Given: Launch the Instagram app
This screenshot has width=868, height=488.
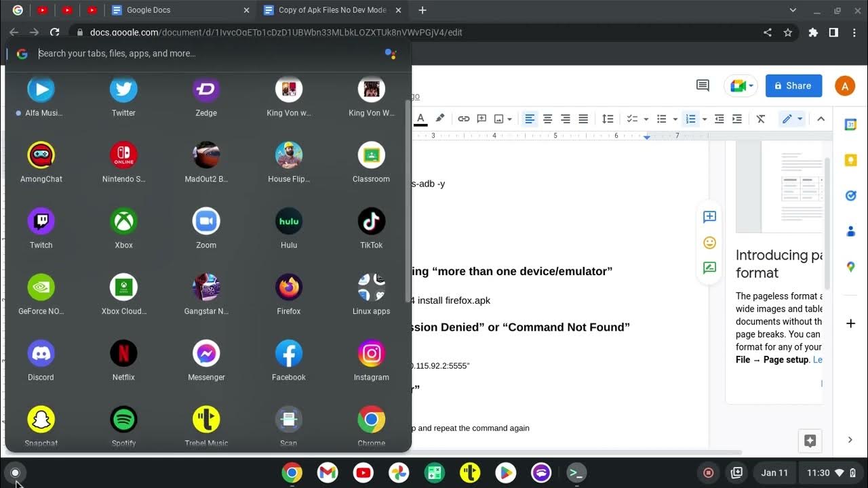Looking at the screenshot, I should point(371,353).
